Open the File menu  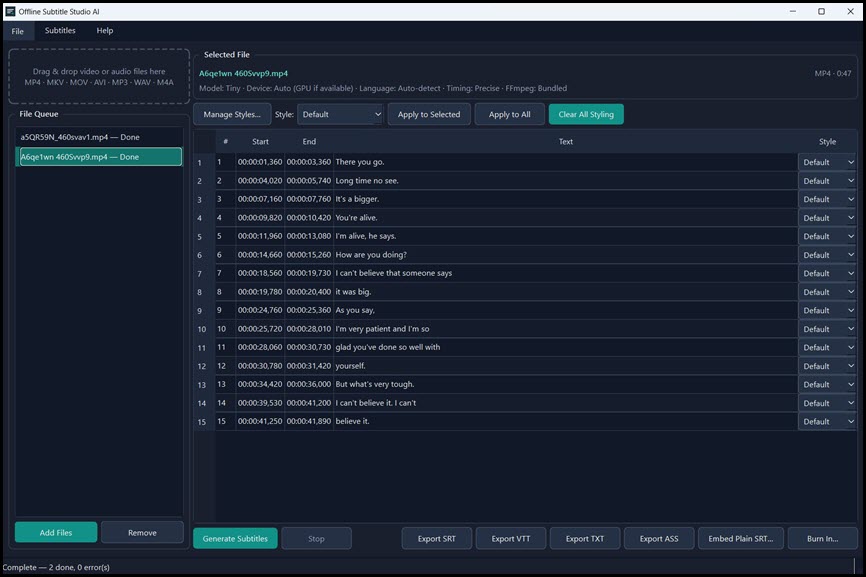(18, 31)
